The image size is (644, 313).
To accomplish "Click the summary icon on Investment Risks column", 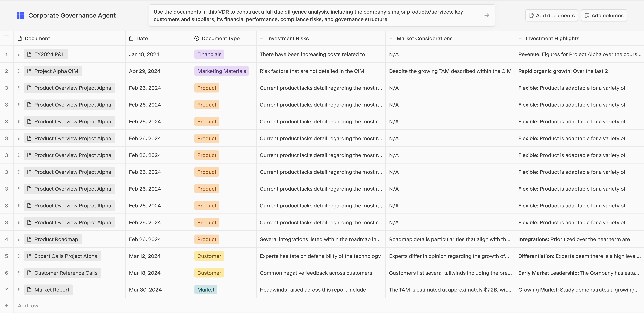I will (262, 38).
